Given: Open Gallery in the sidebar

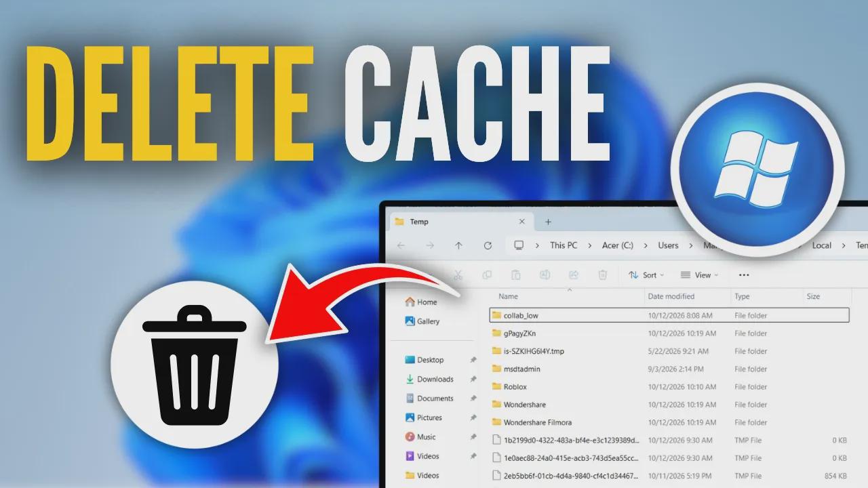Looking at the screenshot, I should [422, 321].
